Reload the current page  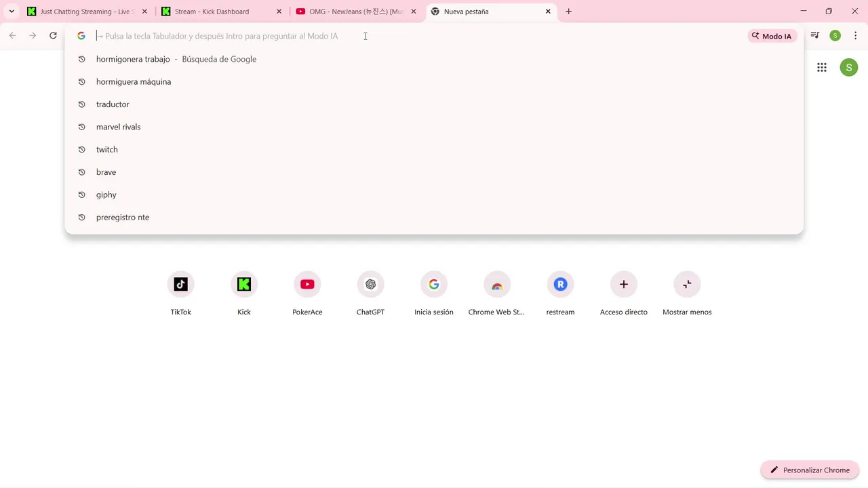point(53,36)
